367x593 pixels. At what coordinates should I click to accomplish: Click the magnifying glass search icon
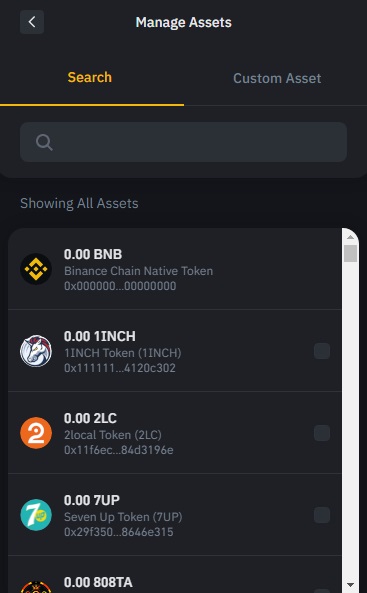tap(44, 143)
